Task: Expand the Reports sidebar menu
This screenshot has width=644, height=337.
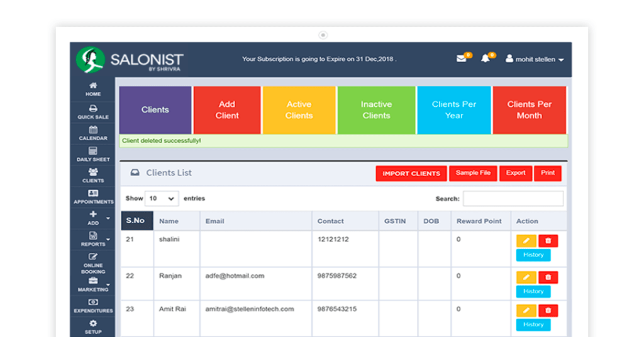Action: tap(93, 239)
